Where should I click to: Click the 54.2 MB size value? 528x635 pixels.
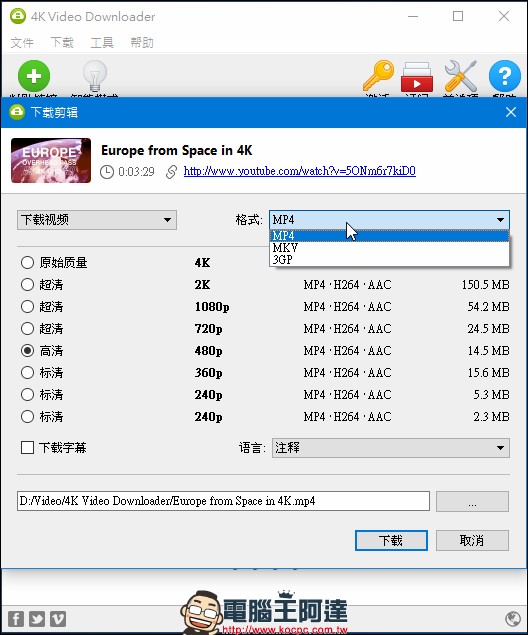coord(488,307)
